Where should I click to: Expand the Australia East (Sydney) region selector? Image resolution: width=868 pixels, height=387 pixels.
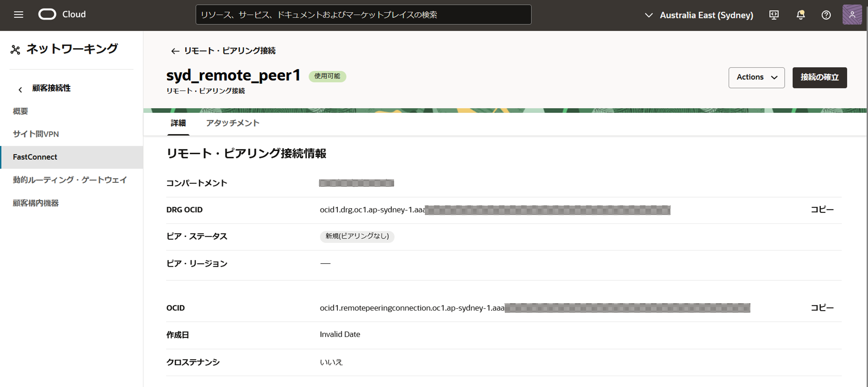(699, 15)
